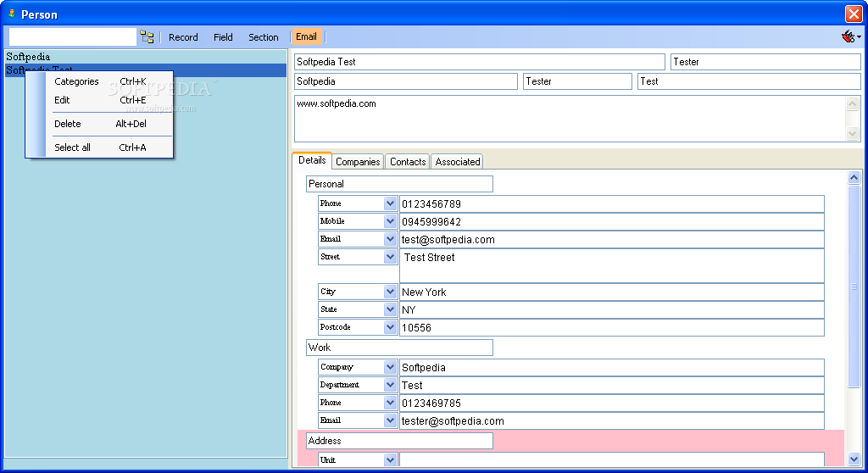This screenshot has width=868, height=473.
Task: Click the NY state field
Action: point(612,309)
